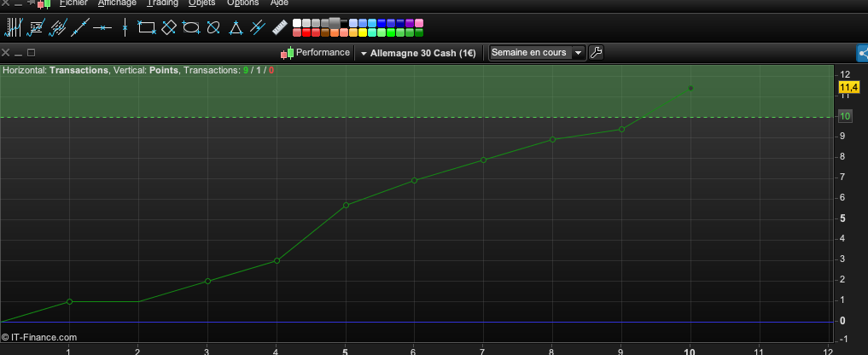This screenshot has height=355, width=868.
Task: Click the yellow 11,4 value label
Action: point(848,88)
